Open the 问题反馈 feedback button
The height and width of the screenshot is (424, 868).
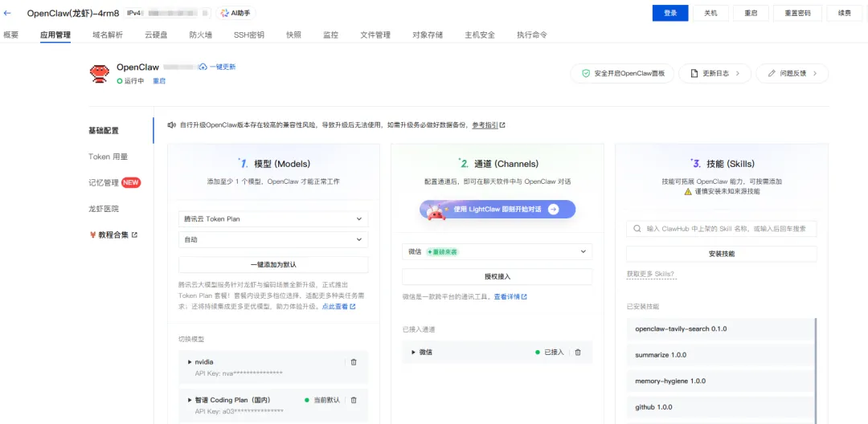792,74
